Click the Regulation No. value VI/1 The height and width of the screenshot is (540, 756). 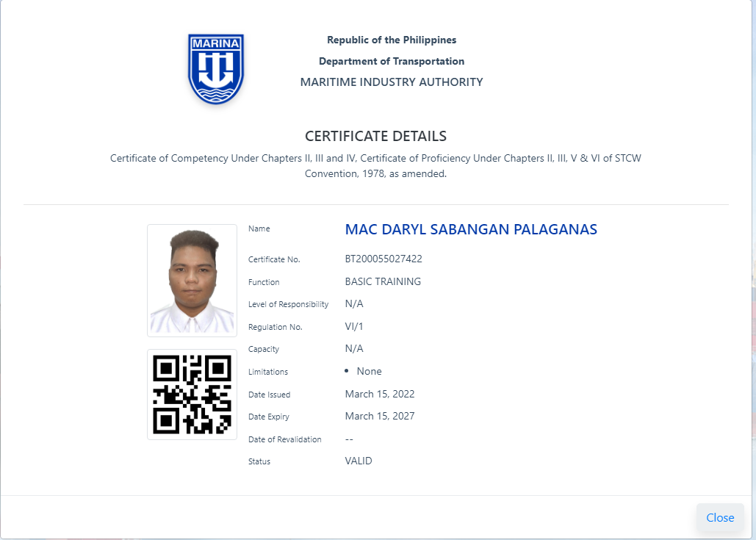tap(355, 326)
